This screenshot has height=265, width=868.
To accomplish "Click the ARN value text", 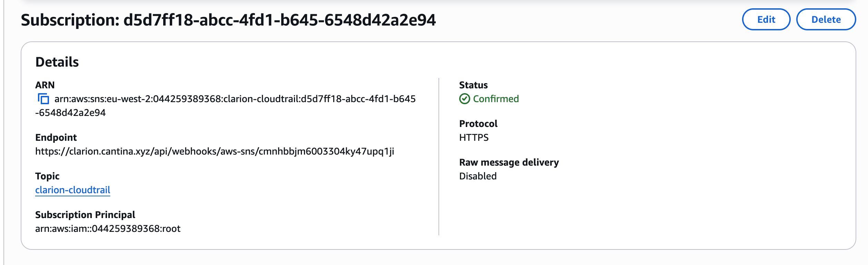I will point(226,106).
